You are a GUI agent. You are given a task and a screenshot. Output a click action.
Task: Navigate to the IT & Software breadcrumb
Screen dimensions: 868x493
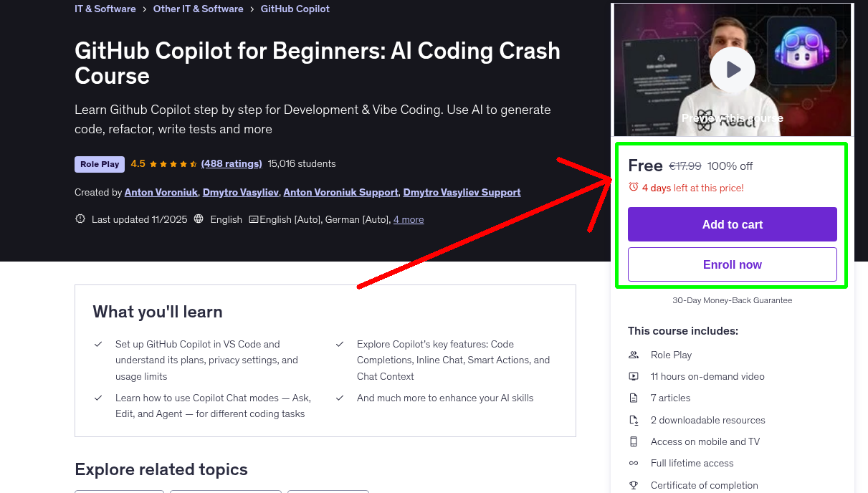(x=105, y=9)
